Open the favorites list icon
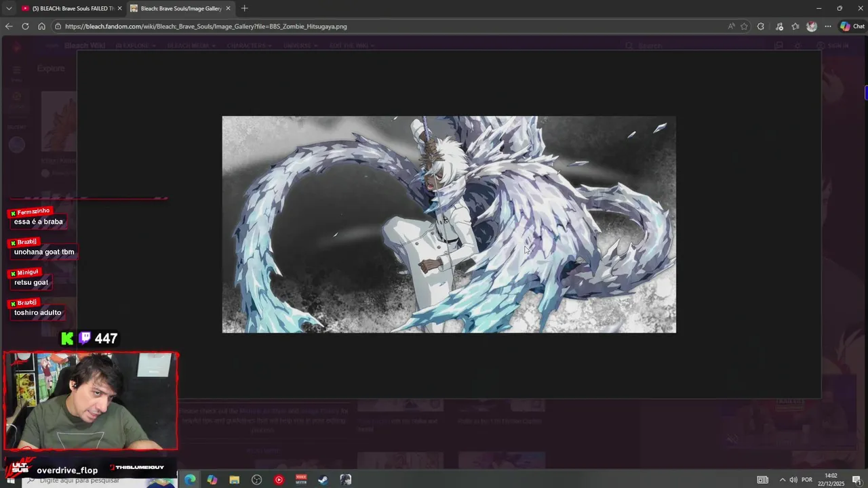The image size is (868, 488). click(x=795, y=26)
